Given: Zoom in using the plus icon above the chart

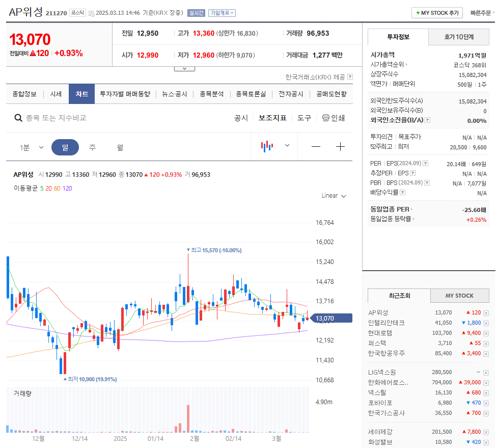Looking at the screenshot, I should point(340,146).
